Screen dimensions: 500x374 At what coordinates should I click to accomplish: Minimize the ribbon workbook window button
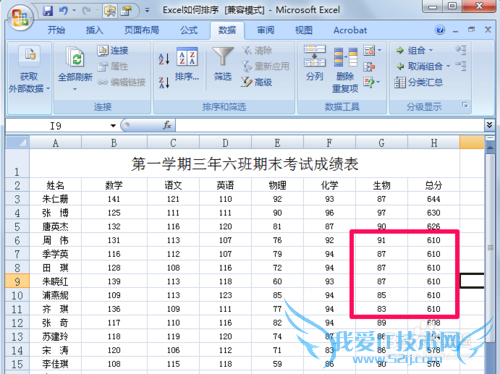coord(455,30)
